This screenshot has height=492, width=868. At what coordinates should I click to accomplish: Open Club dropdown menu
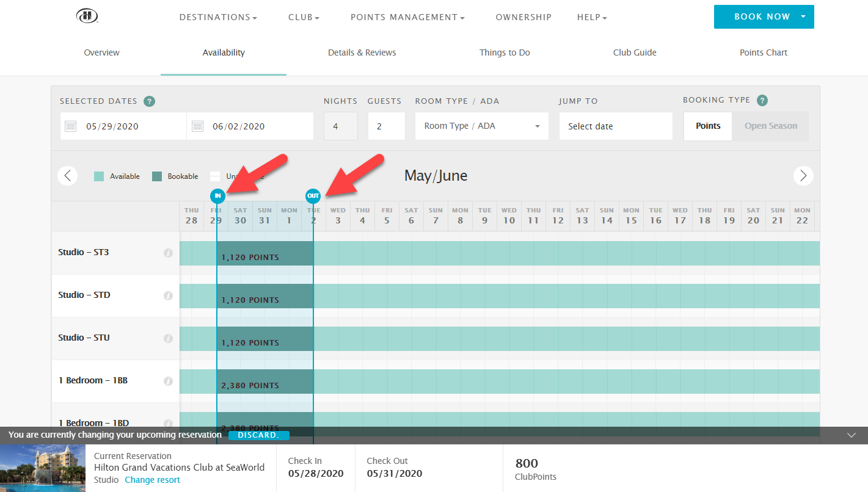click(x=304, y=18)
